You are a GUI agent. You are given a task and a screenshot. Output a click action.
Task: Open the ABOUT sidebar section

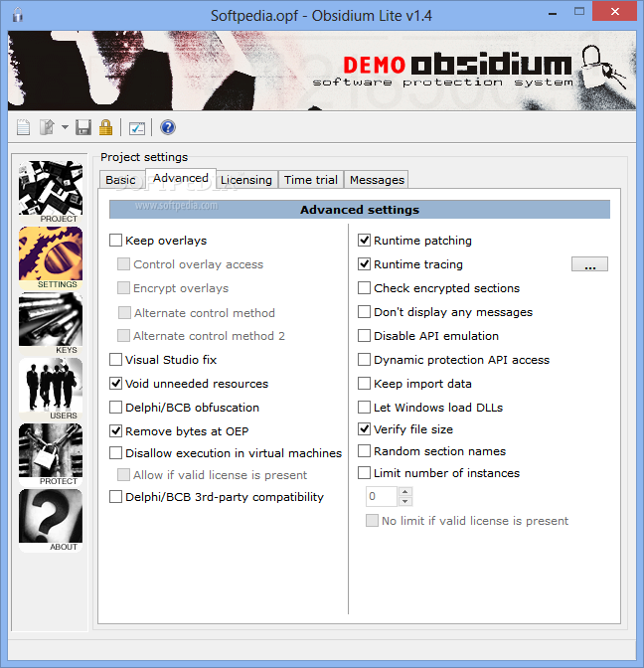51,520
